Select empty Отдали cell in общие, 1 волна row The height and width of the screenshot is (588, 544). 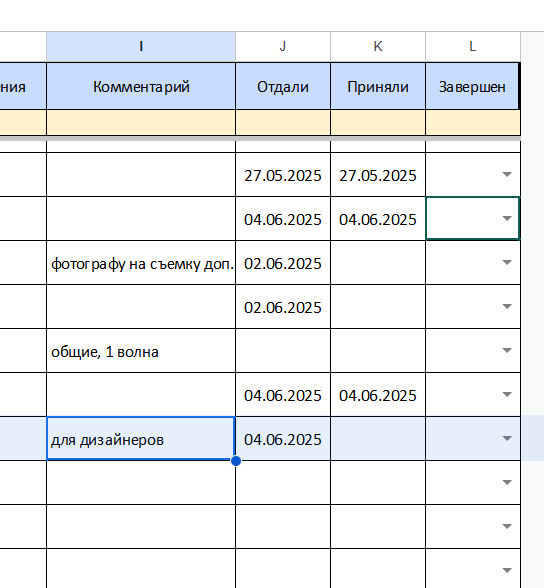283,351
